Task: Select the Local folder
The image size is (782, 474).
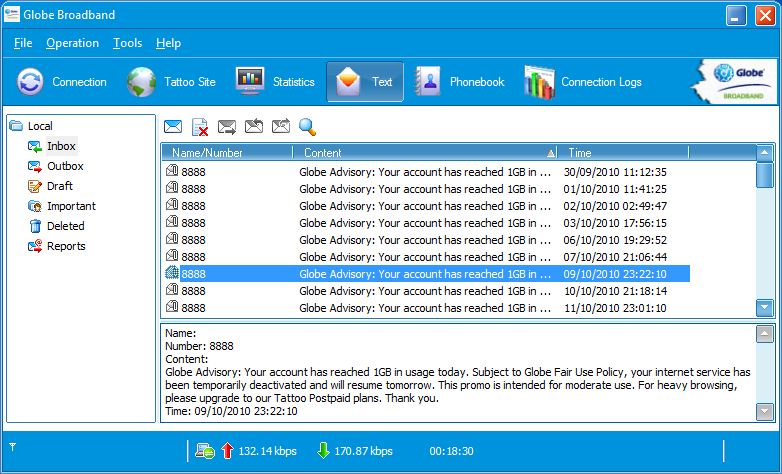Action: tap(31, 126)
